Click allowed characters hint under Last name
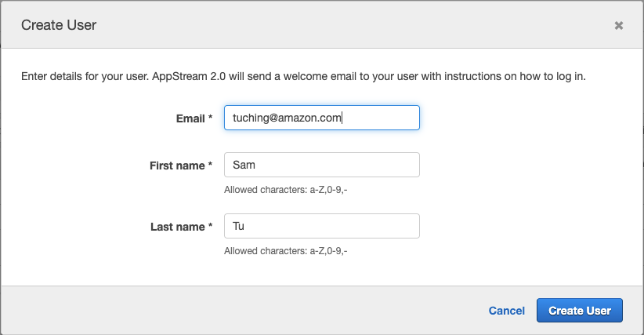Viewport: 644px width, 335px height. tap(285, 251)
